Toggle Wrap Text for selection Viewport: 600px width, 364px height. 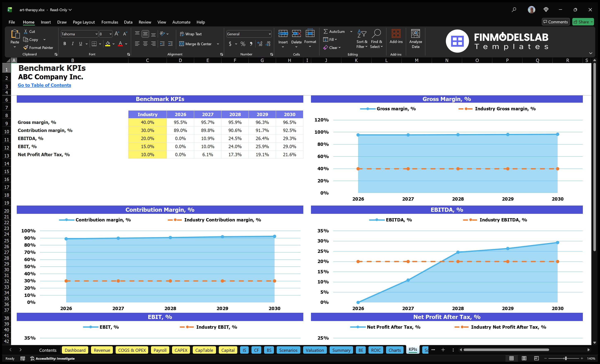click(191, 34)
